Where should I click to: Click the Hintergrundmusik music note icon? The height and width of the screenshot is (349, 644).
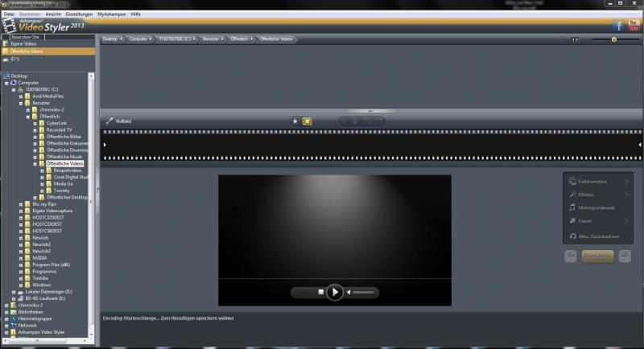(572, 207)
